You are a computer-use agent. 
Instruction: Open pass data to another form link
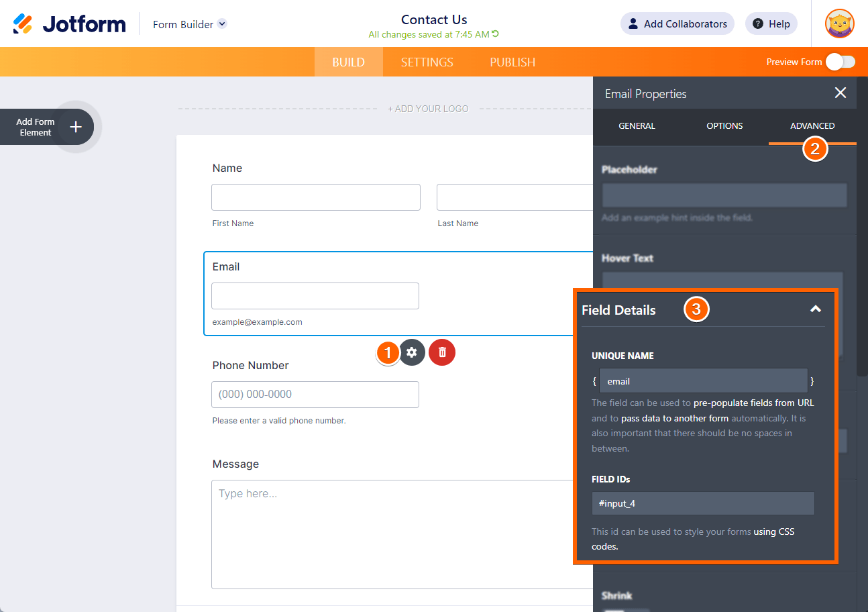(675, 418)
